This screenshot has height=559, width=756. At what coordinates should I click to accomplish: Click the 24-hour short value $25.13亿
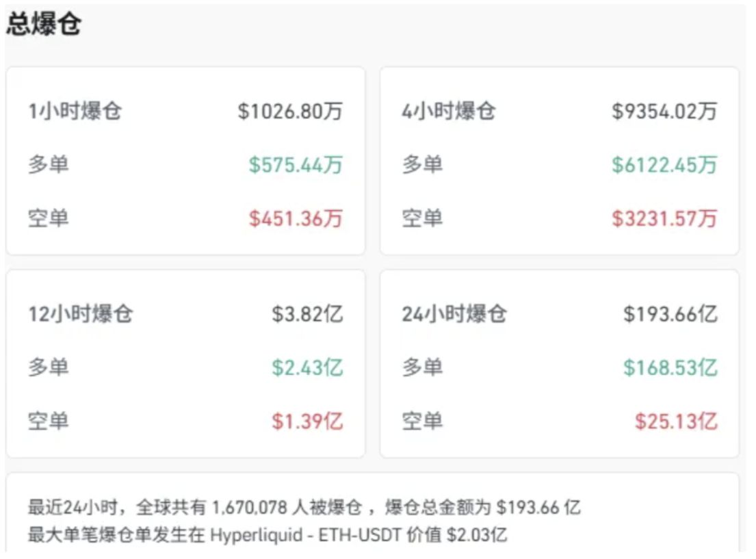tap(676, 421)
